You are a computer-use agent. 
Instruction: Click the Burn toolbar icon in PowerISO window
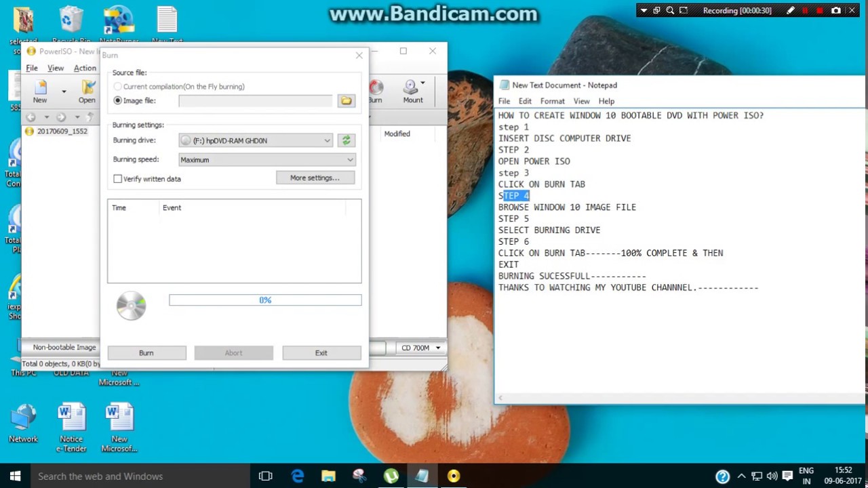pyautogui.click(x=375, y=91)
